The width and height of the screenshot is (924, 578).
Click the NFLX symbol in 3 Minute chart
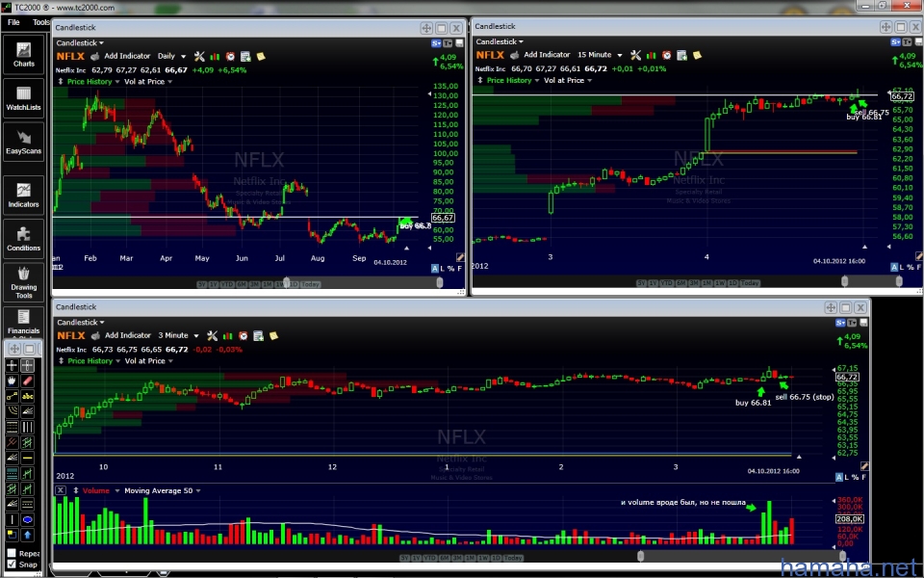[70, 335]
